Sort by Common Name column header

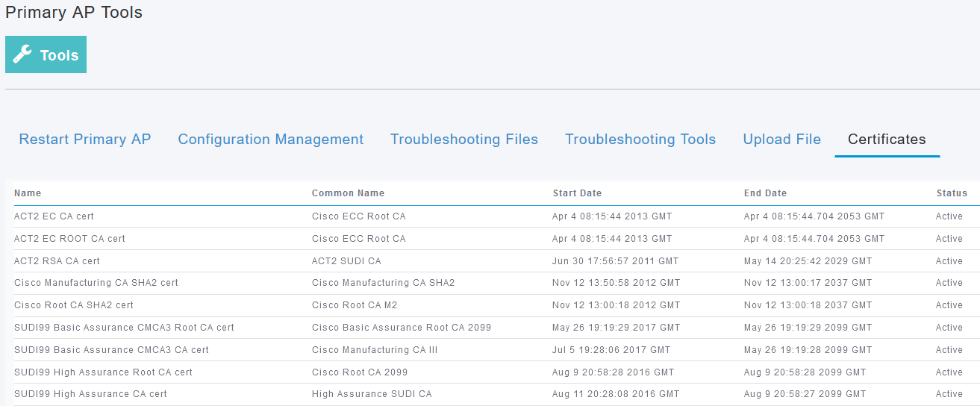point(348,193)
